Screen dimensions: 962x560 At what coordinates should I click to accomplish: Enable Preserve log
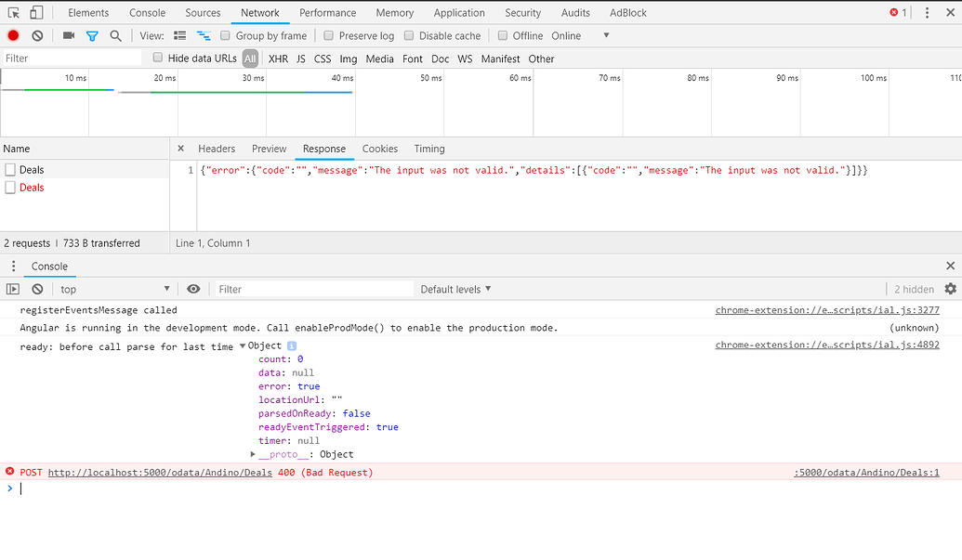(x=328, y=35)
